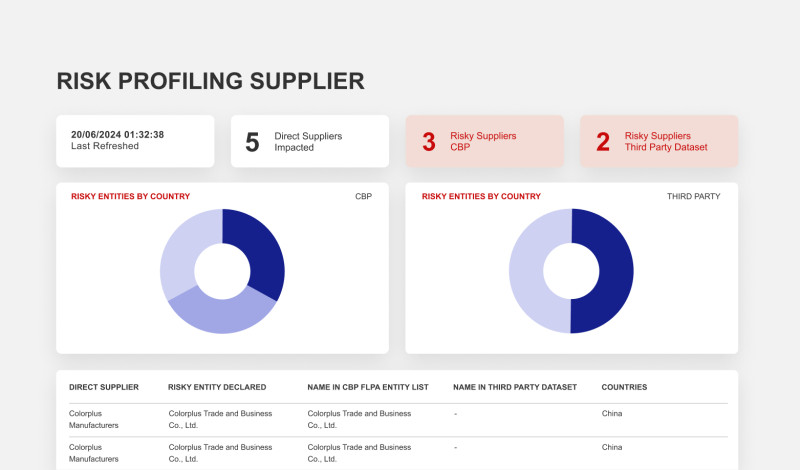Click the CBP chart label
This screenshot has width=800, height=470.
363,197
